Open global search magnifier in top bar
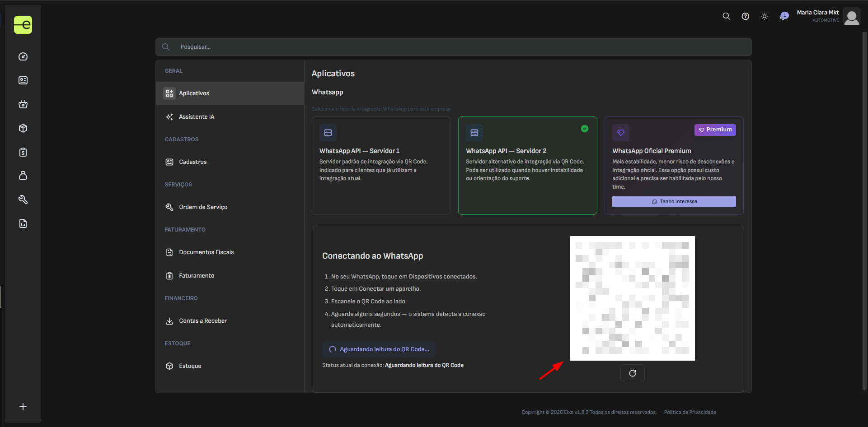This screenshot has height=427, width=868. [727, 16]
